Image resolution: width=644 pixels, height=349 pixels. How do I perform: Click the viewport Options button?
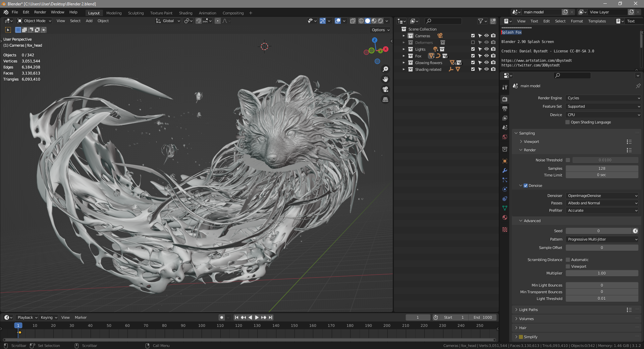click(380, 30)
